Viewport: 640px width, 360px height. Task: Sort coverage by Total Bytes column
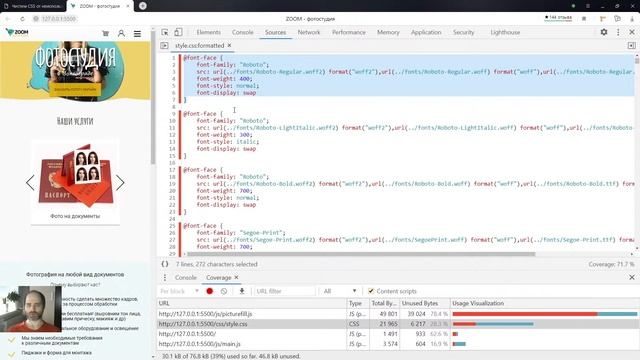click(x=384, y=303)
